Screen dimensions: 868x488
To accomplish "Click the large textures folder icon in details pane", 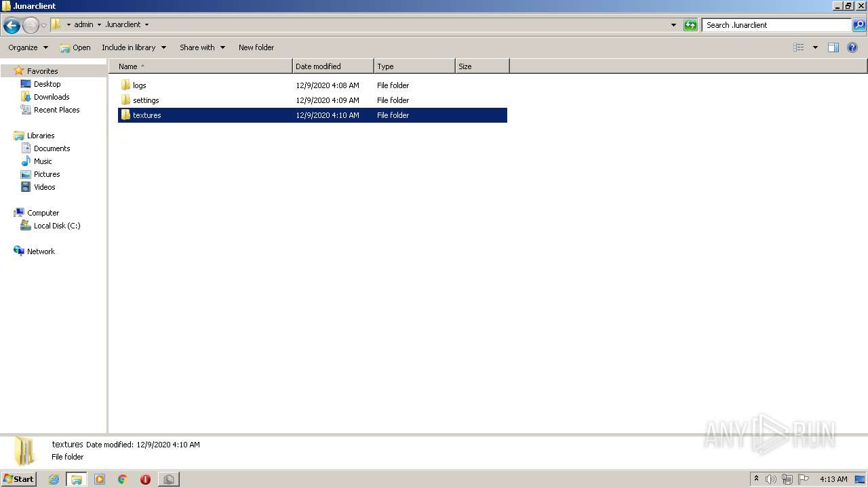I will (x=24, y=451).
